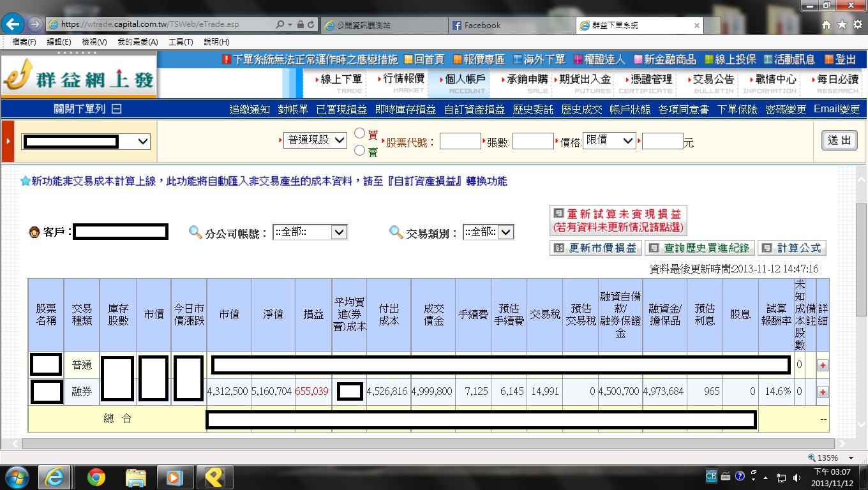This screenshot has height=490, width=868.
Task: Go back with the browser back arrow
Action: pos(13,24)
